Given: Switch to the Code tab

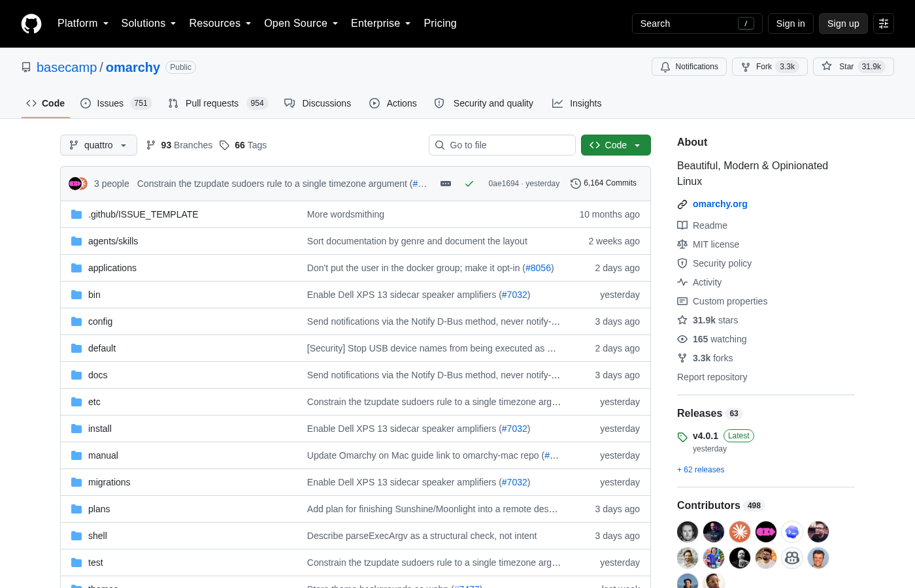Looking at the screenshot, I should pos(46,103).
